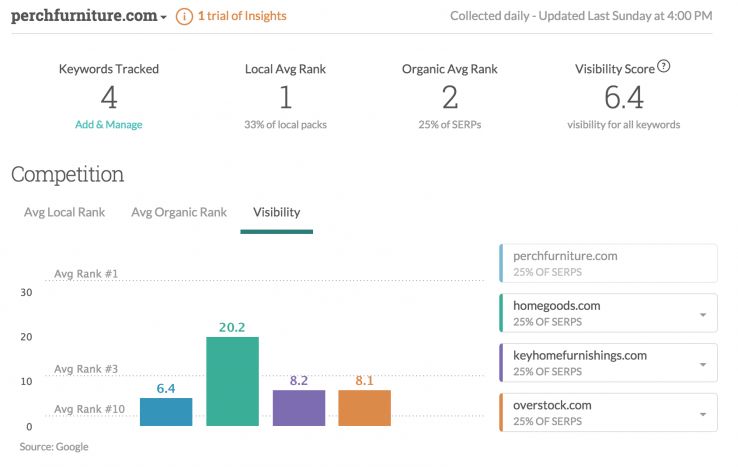Click the Organic Avg Rank value

pyautogui.click(x=450, y=97)
